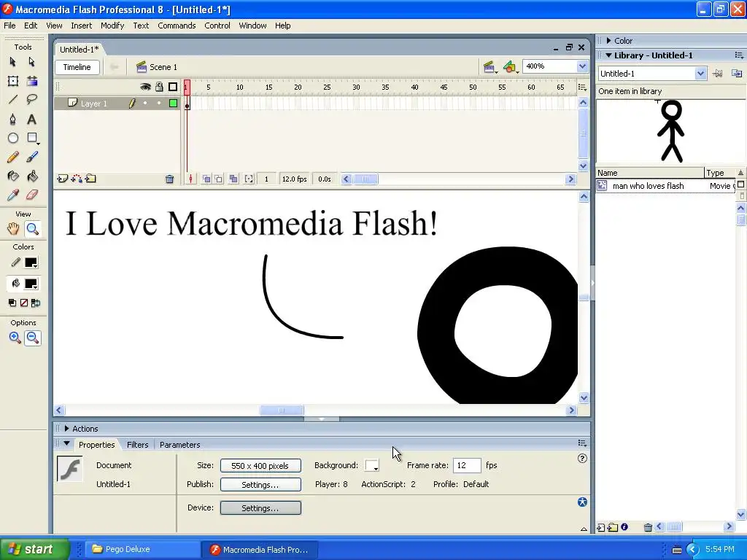Select the Text tool
747x560 pixels.
pyautogui.click(x=31, y=119)
